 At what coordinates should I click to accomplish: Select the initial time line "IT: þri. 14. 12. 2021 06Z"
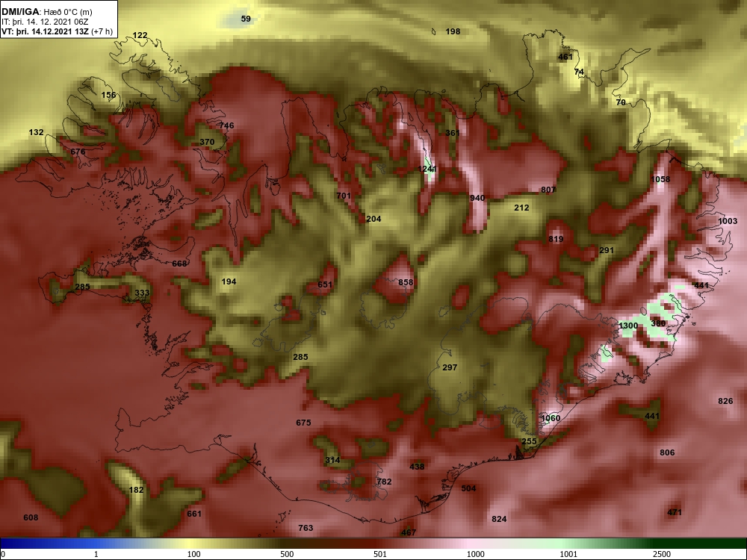coord(45,22)
